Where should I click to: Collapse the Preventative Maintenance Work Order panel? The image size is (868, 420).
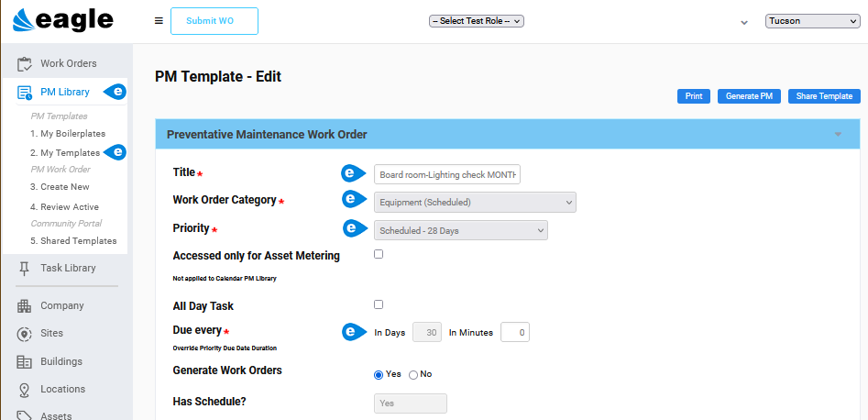click(x=838, y=134)
